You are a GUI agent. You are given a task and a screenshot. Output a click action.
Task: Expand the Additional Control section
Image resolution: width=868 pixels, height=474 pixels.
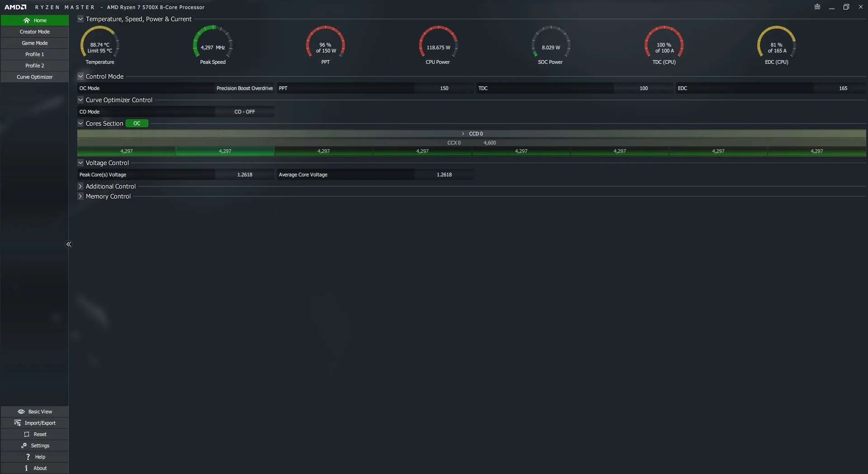point(80,186)
